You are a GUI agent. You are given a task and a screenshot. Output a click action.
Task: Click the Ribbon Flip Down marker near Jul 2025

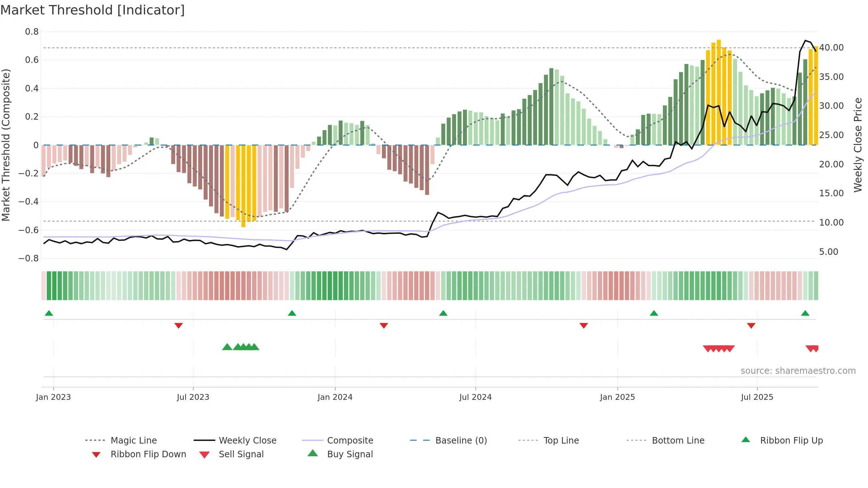(751, 326)
